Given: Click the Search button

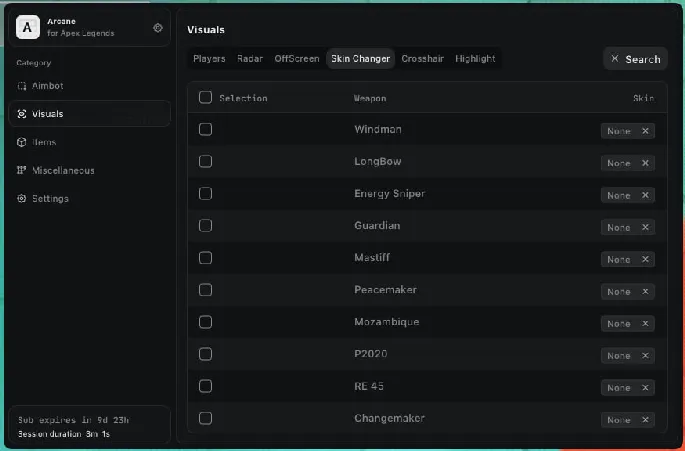Looking at the screenshot, I should click(x=635, y=59).
